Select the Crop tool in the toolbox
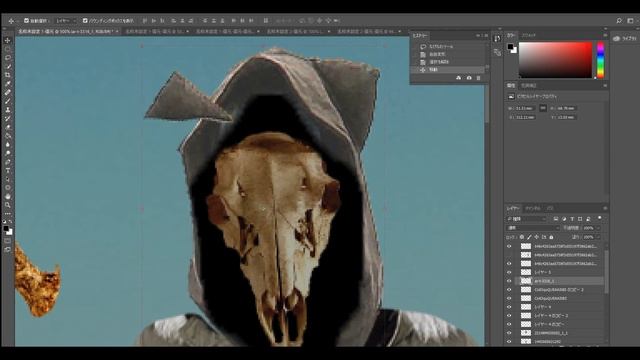The height and width of the screenshot is (360, 640). click(x=8, y=75)
